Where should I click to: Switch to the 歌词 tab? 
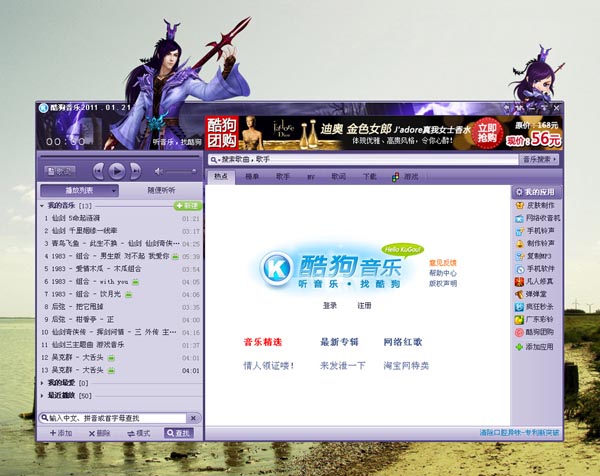(338, 176)
